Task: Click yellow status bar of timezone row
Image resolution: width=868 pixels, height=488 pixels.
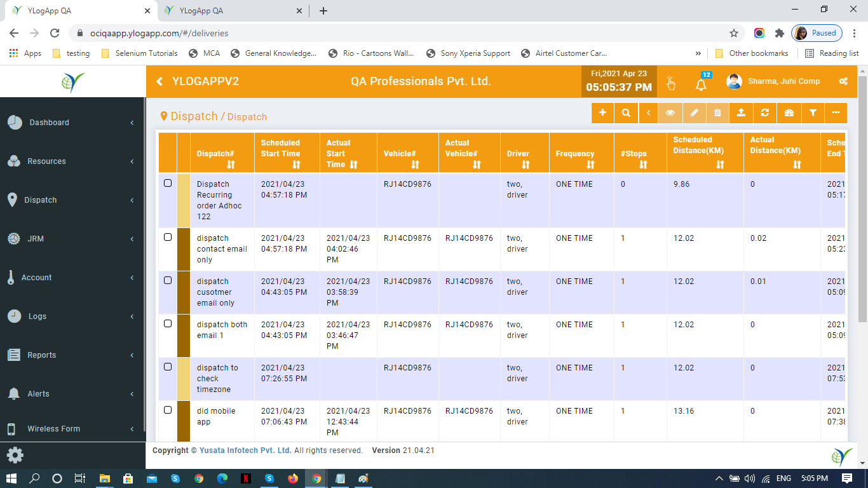Action: [183, 379]
